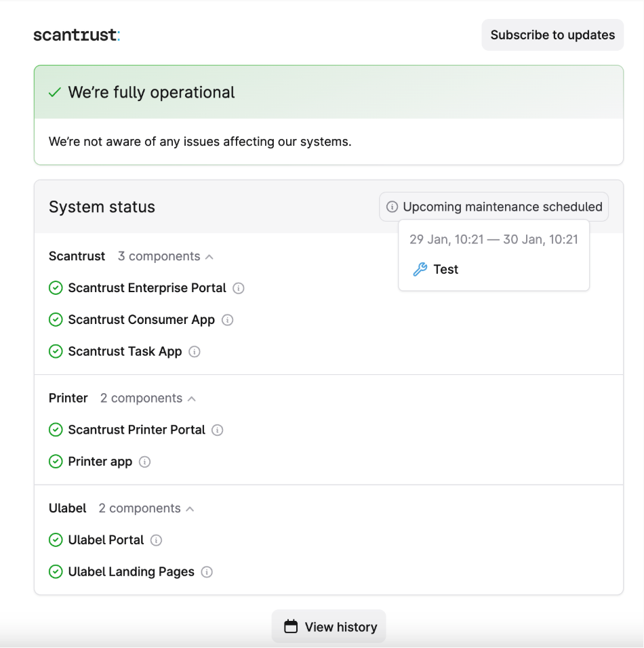
Task: Select the Scantrust Consumer App label
Action: click(142, 319)
